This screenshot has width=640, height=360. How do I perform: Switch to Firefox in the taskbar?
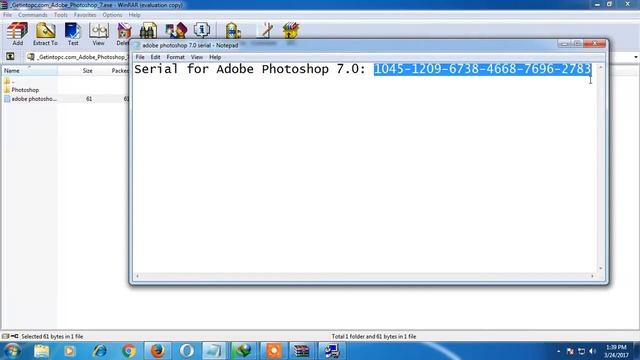(x=158, y=351)
